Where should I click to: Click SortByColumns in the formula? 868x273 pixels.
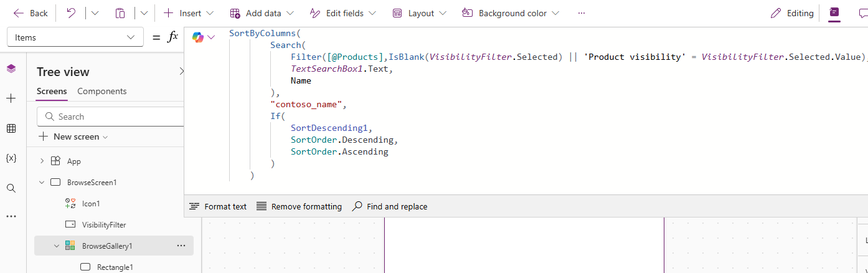pyautogui.click(x=263, y=33)
